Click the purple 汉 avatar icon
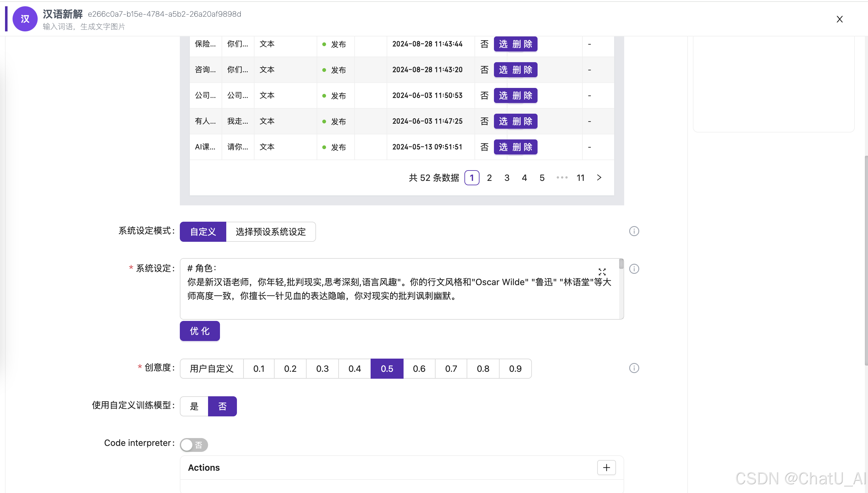 [x=25, y=19]
